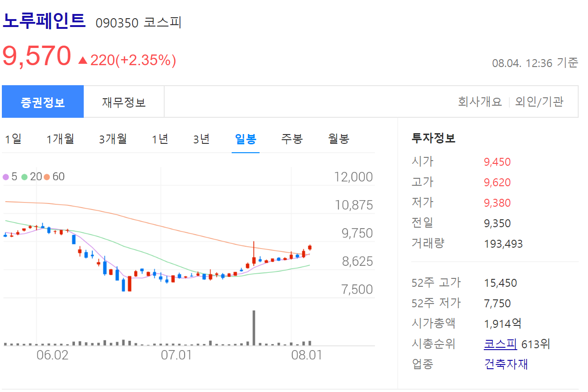This screenshot has height=392, width=588.
Task: Click the 업종 row label
Action: tap(422, 364)
